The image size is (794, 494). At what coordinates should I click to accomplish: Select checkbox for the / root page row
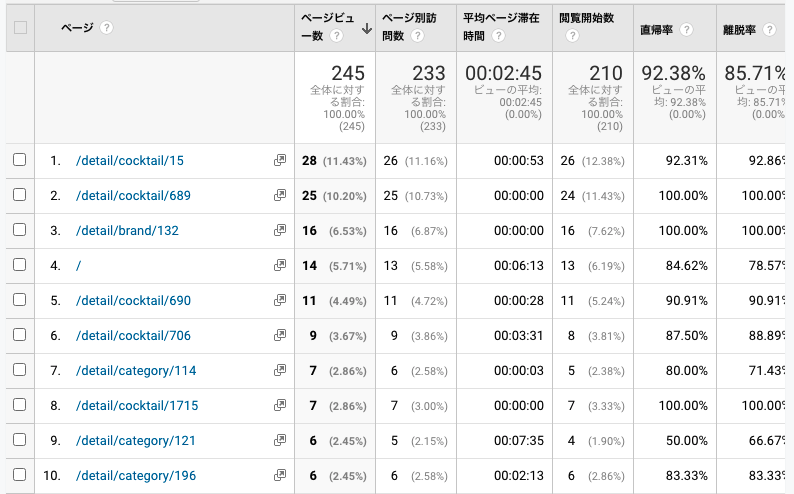pos(19,265)
